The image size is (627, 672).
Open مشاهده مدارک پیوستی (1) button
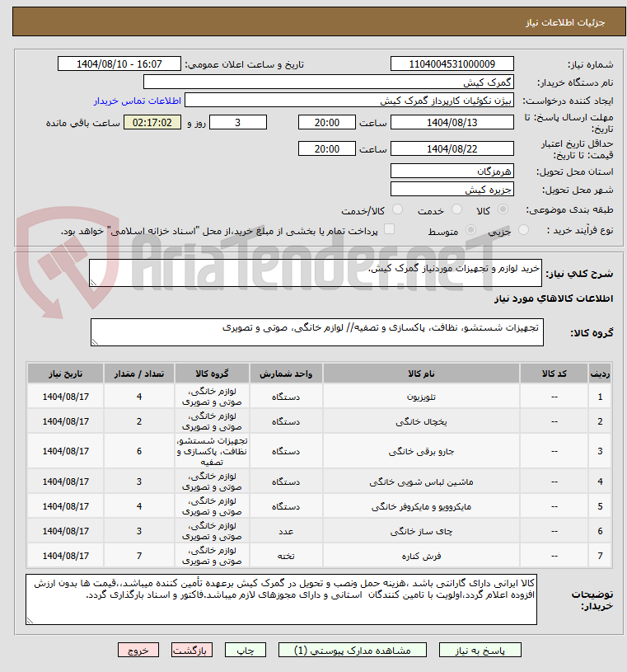352,650
